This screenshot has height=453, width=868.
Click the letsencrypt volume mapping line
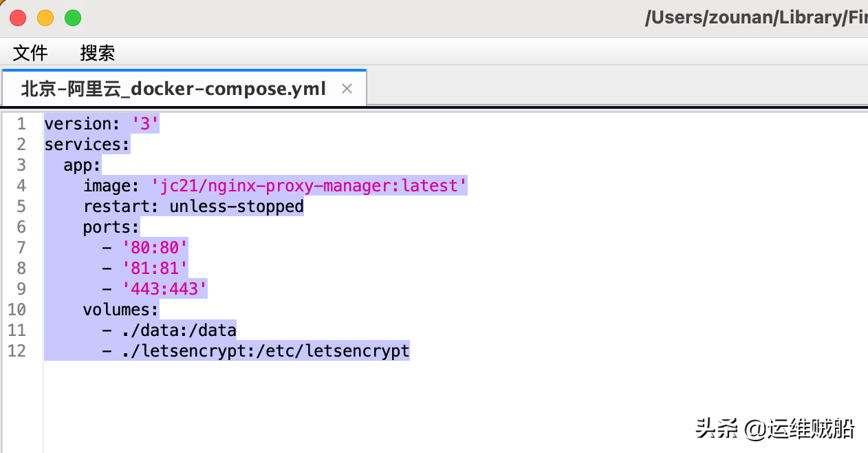click(265, 351)
